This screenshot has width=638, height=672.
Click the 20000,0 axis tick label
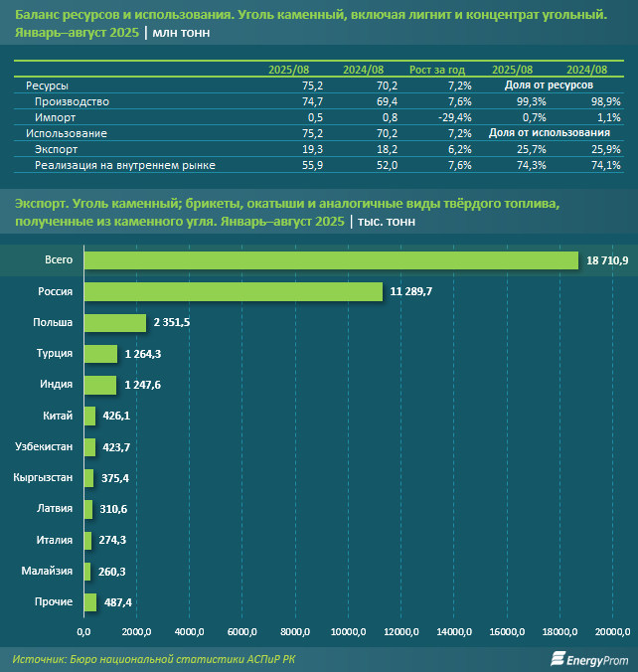pyautogui.click(x=613, y=631)
